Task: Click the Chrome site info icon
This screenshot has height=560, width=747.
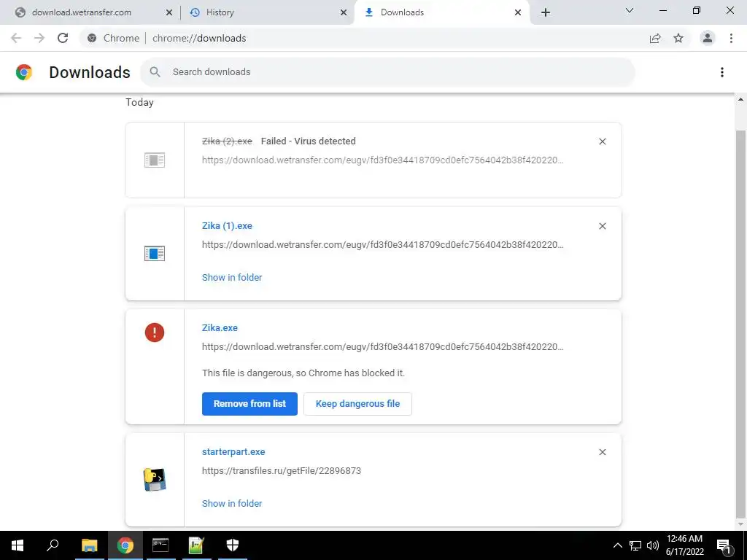Action: 93,38
